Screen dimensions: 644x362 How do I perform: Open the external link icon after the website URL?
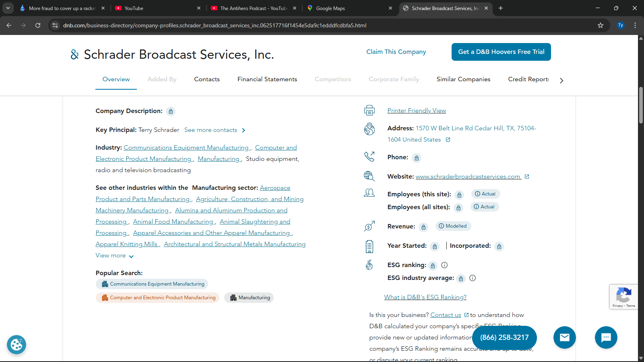click(x=527, y=177)
